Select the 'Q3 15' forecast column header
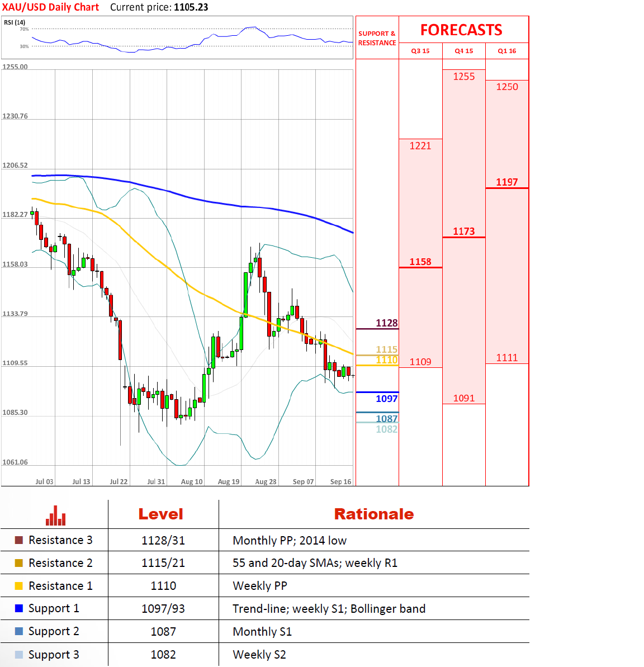 (x=420, y=51)
